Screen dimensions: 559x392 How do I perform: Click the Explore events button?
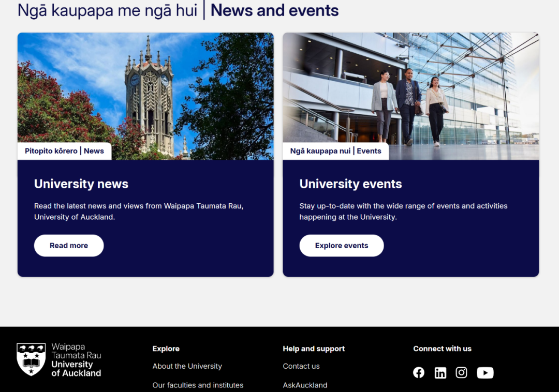(x=342, y=246)
